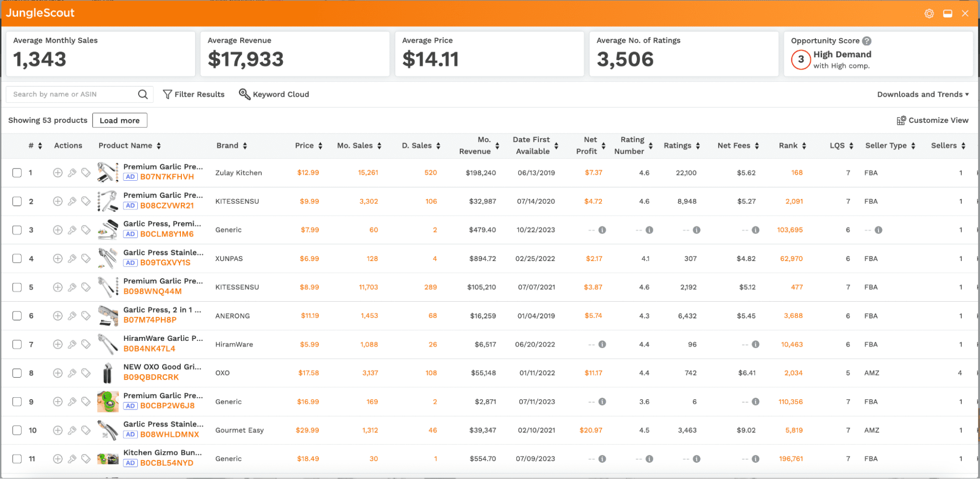Sort by the Price column arrows
Image resolution: width=980 pixels, height=479 pixels.
click(320, 146)
